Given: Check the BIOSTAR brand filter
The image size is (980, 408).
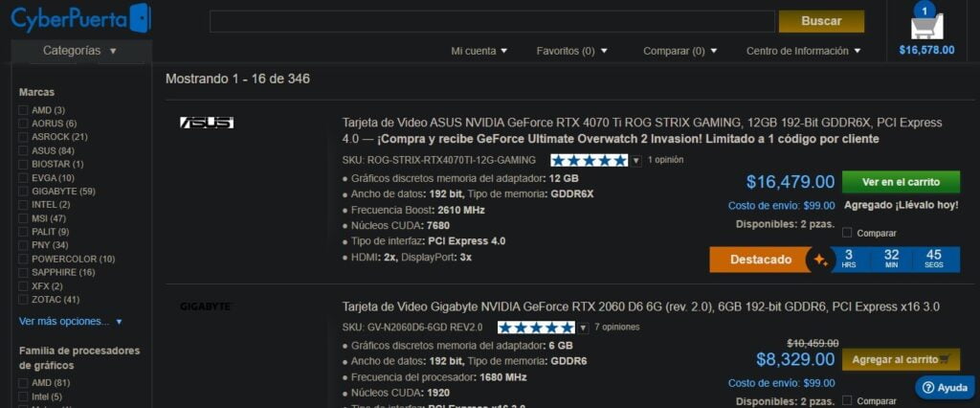Looking at the screenshot, I should [x=23, y=164].
